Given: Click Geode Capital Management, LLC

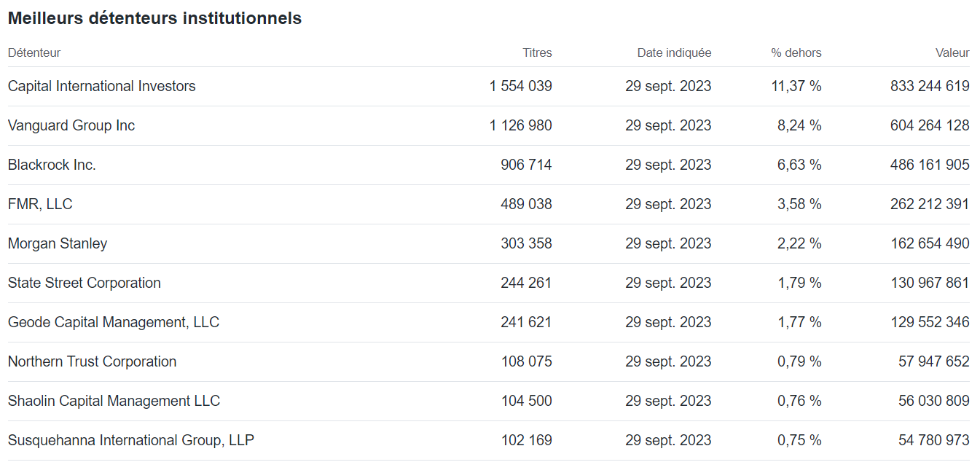Looking at the screenshot, I should pyautogui.click(x=114, y=322).
